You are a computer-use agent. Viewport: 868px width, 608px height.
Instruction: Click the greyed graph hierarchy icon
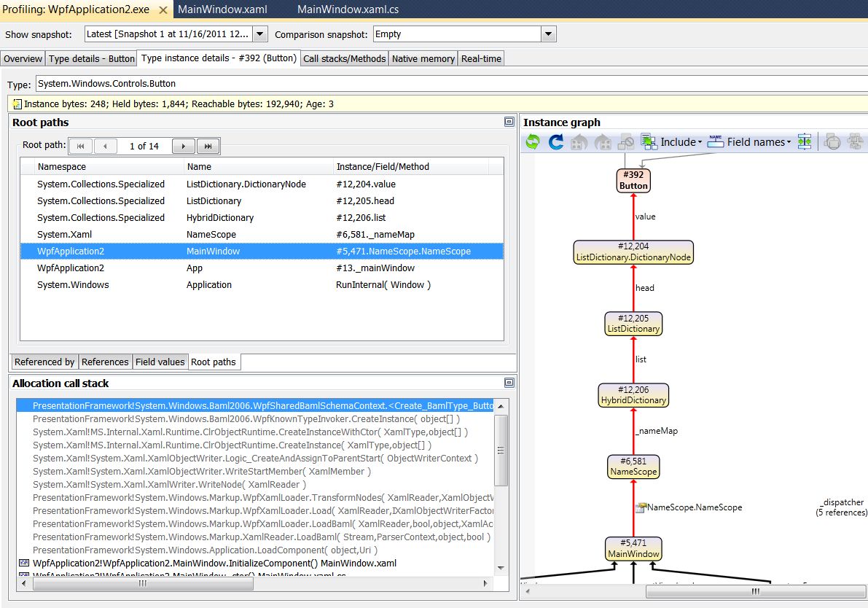[856, 142]
